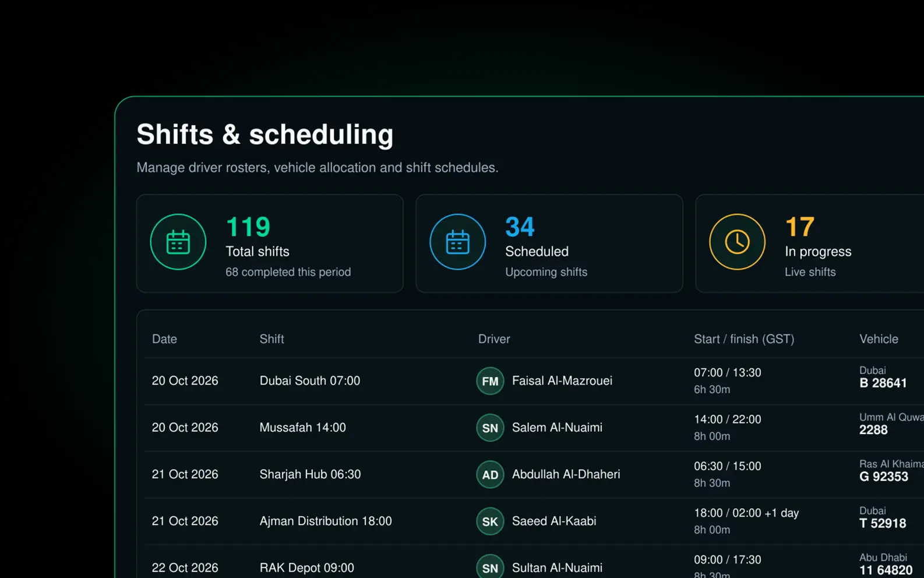924x578 pixels.
Task: Click the green calendar icon for Total shifts
Action: point(178,242)
